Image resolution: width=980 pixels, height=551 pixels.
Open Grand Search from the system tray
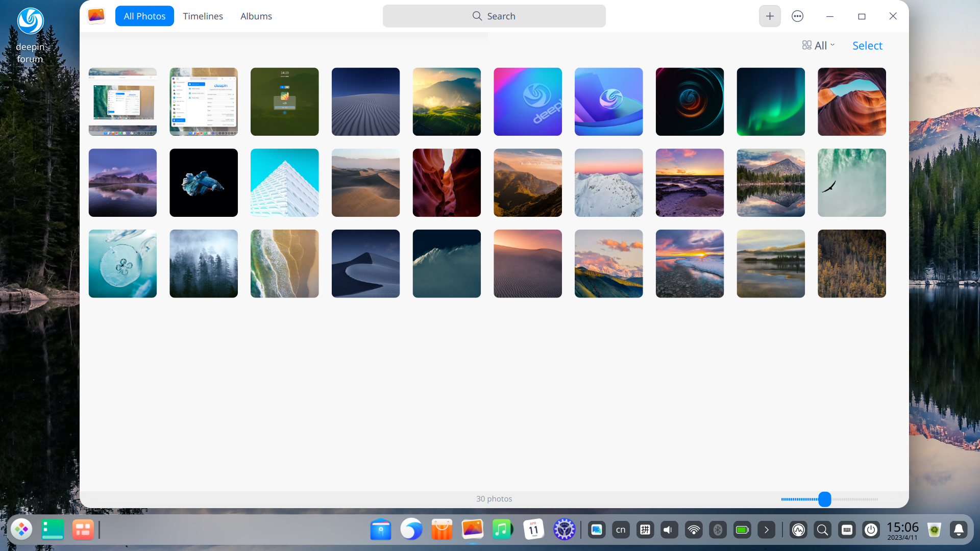point(822,530)
